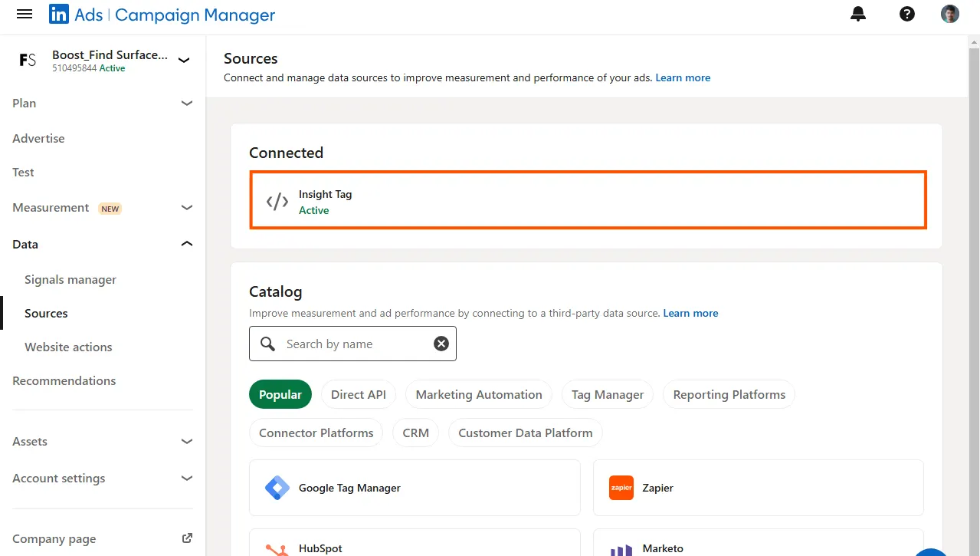
Task: Open the Insight Tag connected source
Action: (x=588, y=200)
